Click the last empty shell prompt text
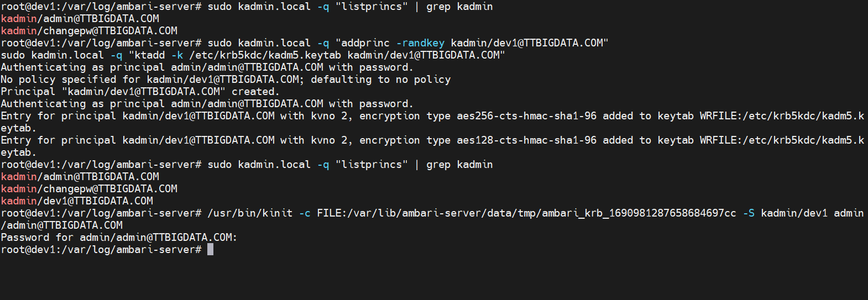Screen dimensions: 868x300 101,250
